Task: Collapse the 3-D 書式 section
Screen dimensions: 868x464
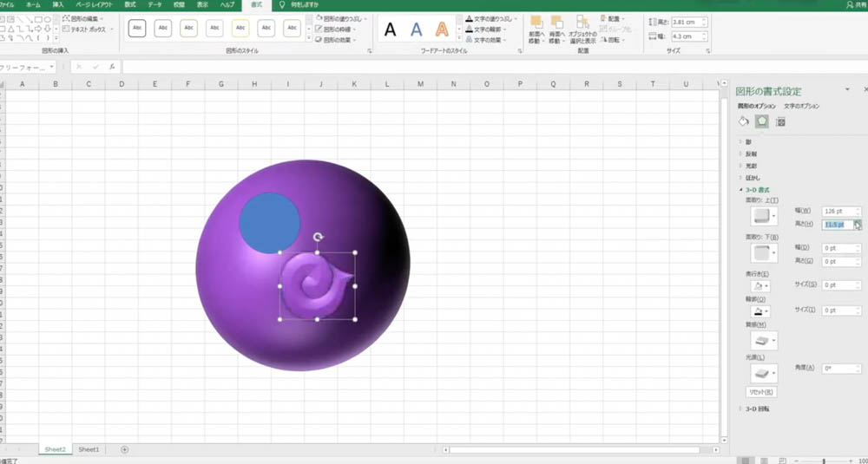Action: [x=754, y=190]
